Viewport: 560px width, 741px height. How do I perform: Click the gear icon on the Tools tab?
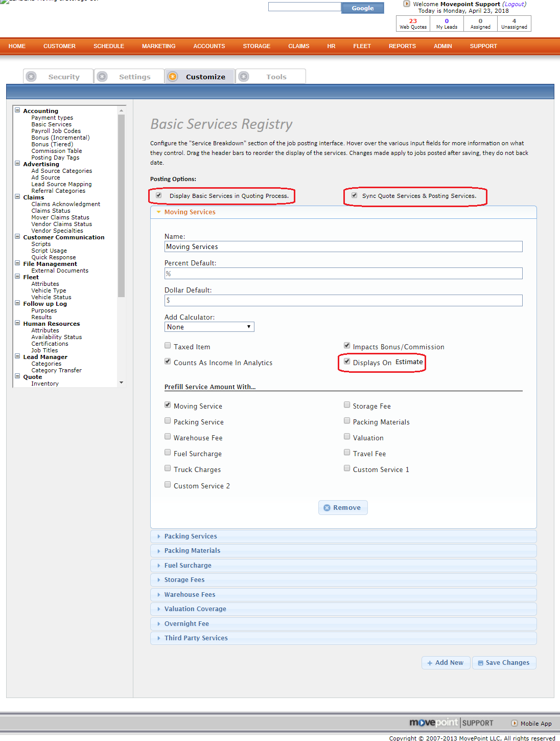click(244, 77)
